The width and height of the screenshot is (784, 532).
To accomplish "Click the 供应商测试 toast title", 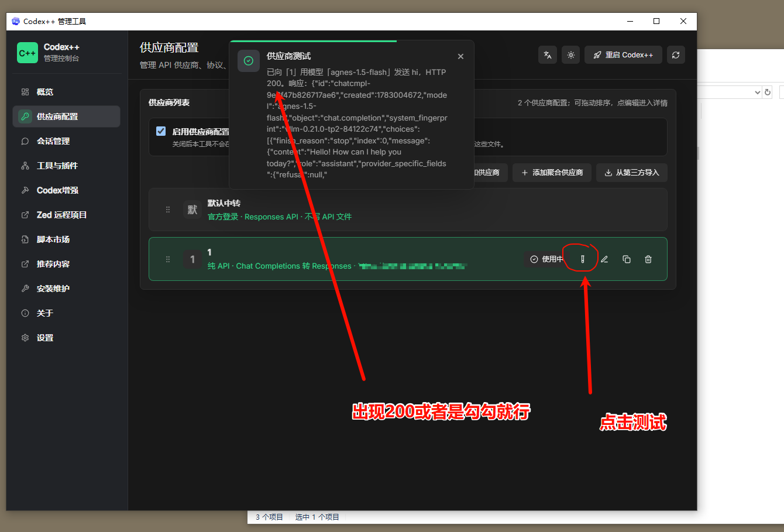I will point(288,56).
